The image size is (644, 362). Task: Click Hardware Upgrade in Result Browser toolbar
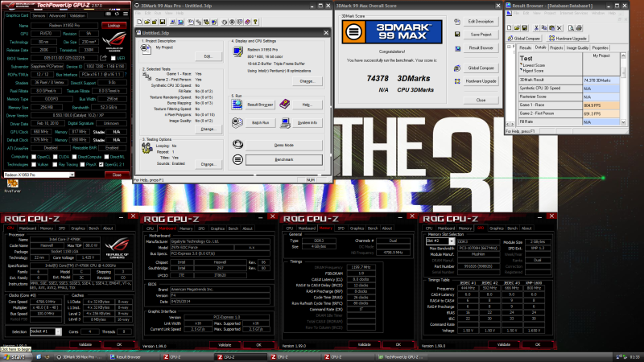[x=568, y=38]
